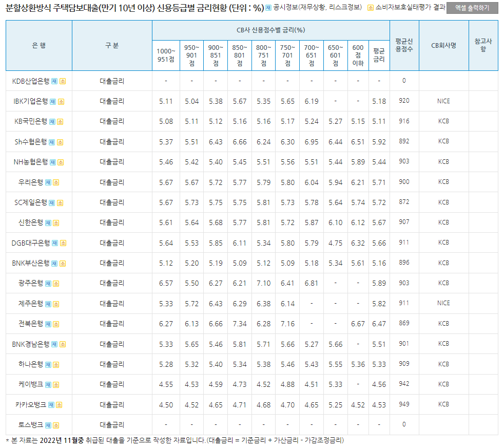Open BNK부산은행 consumer protection (소) icon
The image size is (504, 447).
[x=63, y=264]
